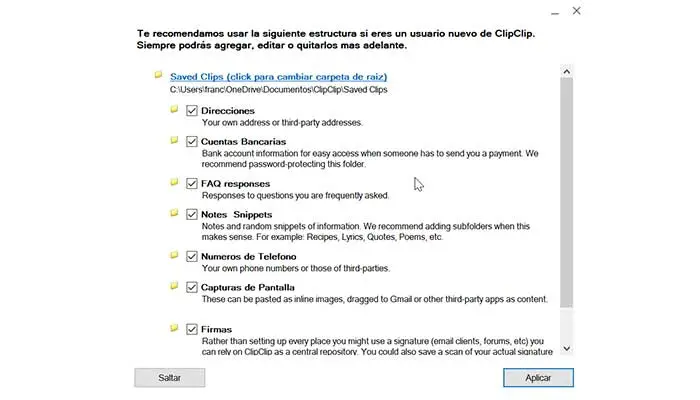Click the scrollbar down arrow
The width and height of the screenshot is (700, 400).
[567, 348]
